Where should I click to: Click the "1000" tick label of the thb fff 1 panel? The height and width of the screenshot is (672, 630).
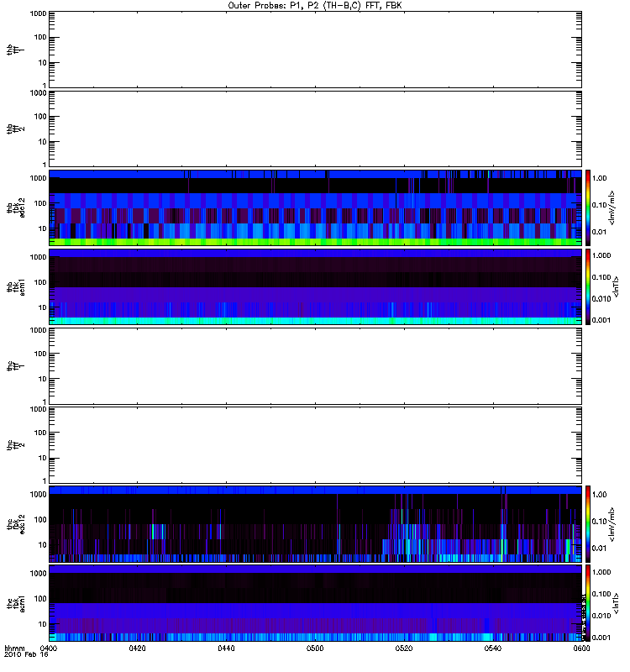[38, 13]
